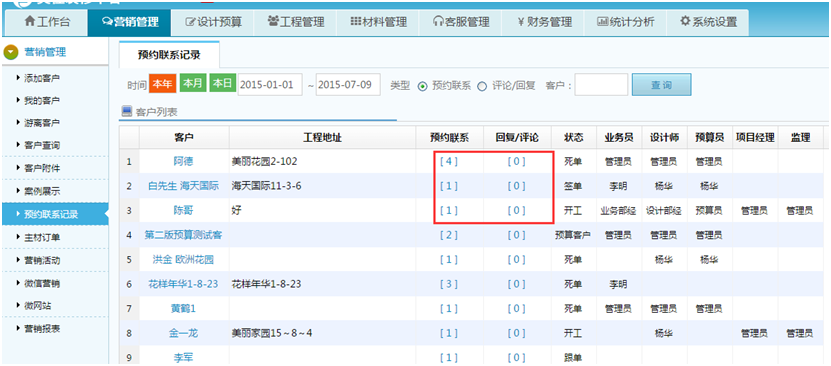
Task: Click the 客户 search input field
Action: pyautogui.click(x=601, y=85)
